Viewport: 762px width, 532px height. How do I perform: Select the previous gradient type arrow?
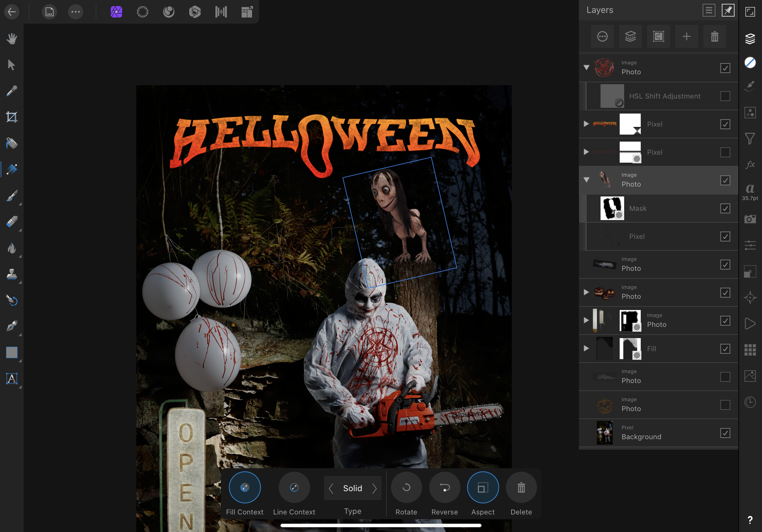point(331,489)
